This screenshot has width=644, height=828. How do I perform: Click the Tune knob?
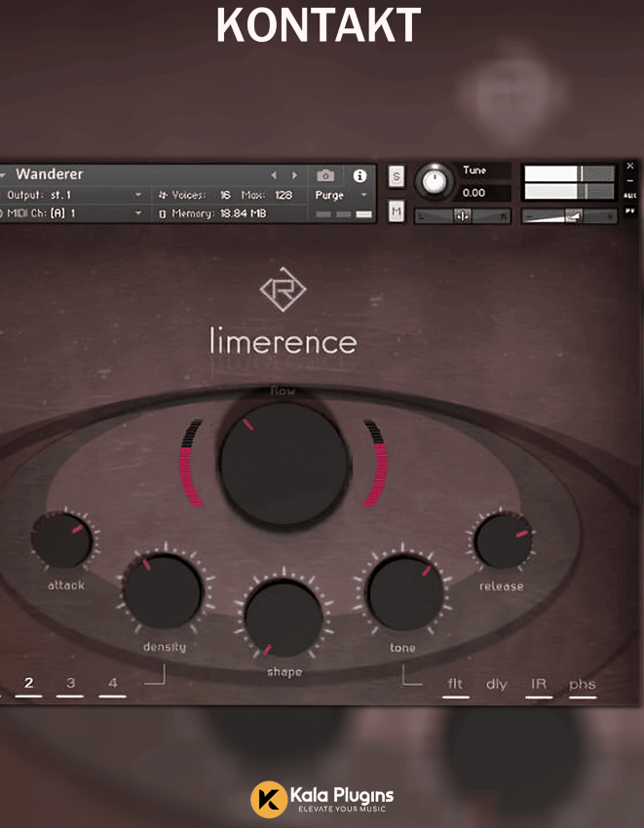(435, 181)
